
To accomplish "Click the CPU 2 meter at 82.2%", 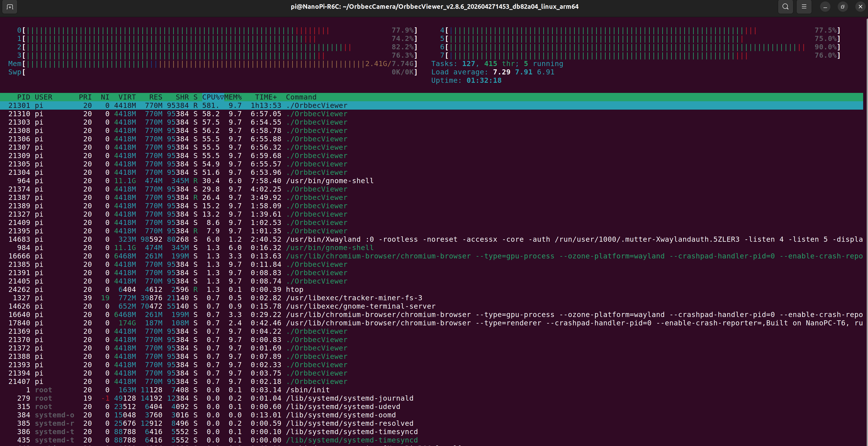I will pyautogui.click(x=217, y=47).
